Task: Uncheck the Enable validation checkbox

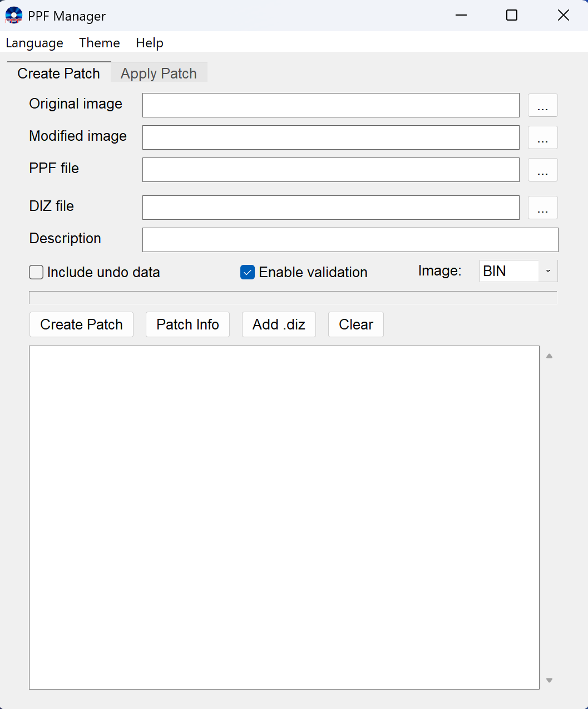Action: tap(248, 272)
